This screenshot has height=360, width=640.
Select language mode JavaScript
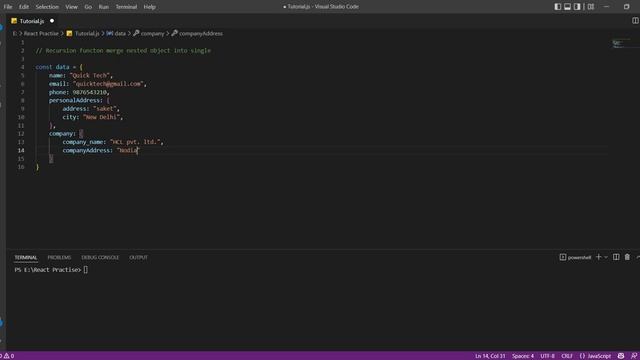[599, 356]
